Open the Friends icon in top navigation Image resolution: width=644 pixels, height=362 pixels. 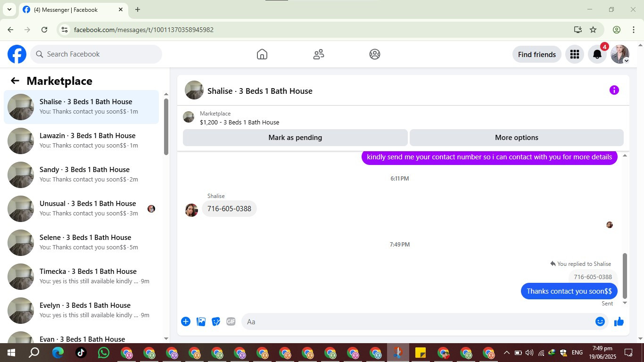click(319, 54)
